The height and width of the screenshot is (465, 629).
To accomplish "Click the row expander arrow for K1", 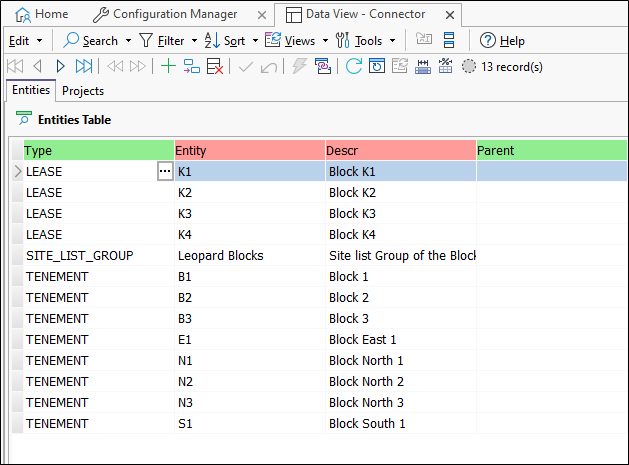I will coord(18,171).
